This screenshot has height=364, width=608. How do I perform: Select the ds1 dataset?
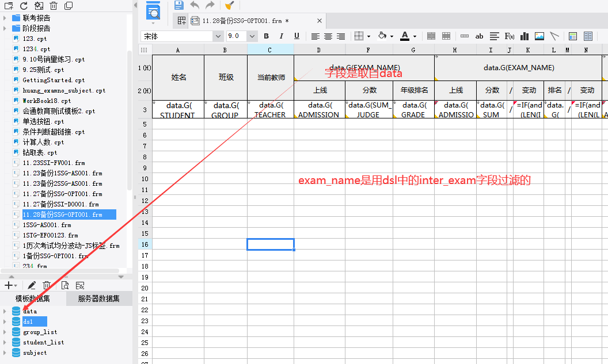point(28,321)
